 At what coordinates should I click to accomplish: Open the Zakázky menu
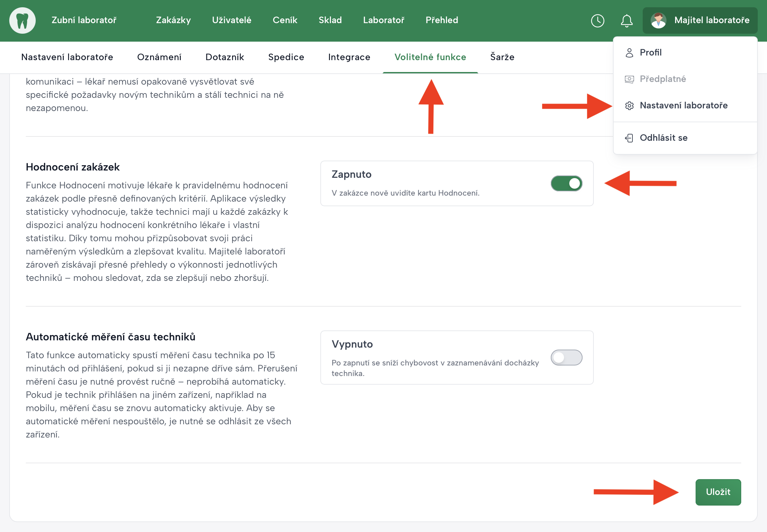(x=174, y=20)
